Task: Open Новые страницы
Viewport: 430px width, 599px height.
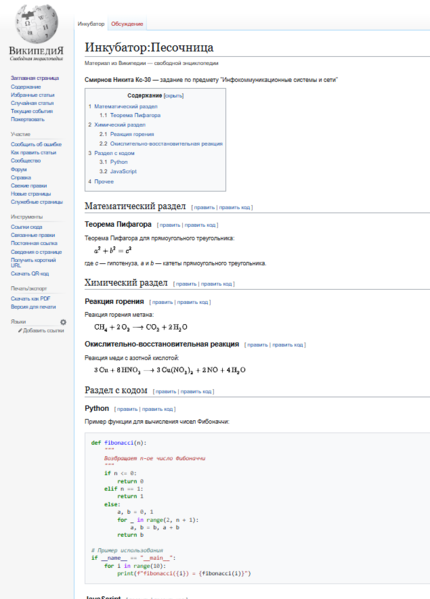Action: point(31,194)
